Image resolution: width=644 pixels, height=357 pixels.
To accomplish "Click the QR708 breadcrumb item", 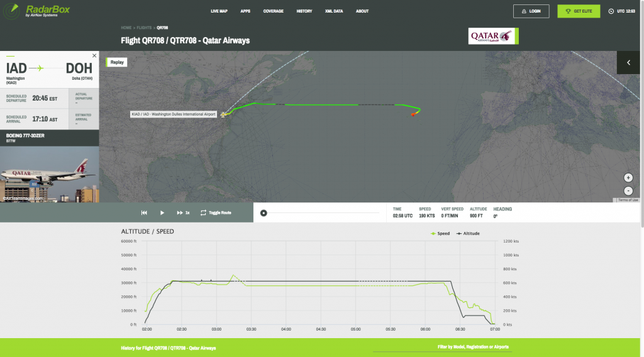I will point(162,28).
